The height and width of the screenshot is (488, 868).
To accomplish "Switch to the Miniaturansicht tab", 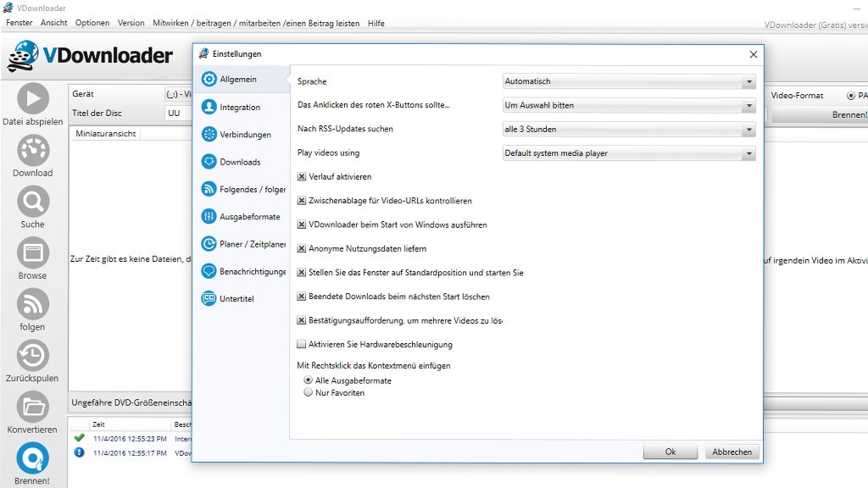I will pos(105,133).
